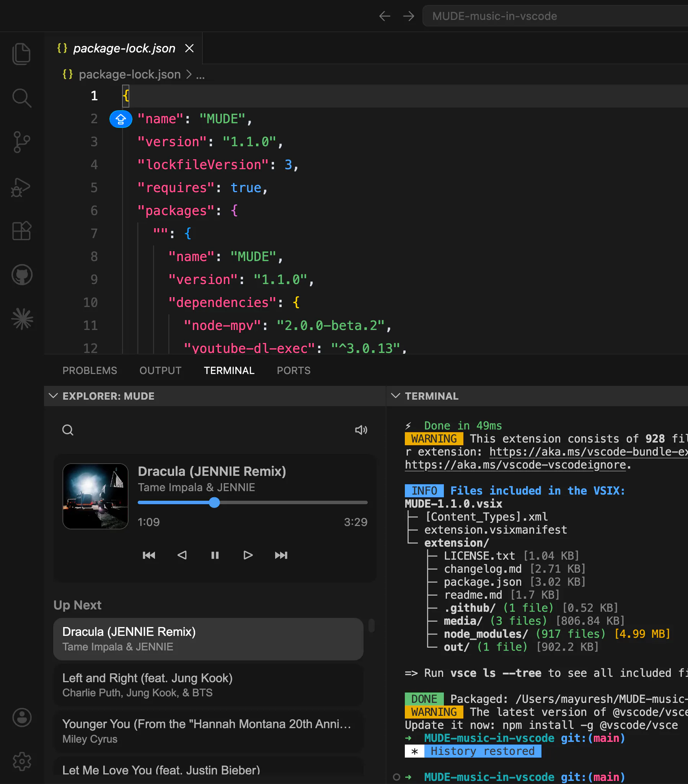Close the package-lock.json tab

189,48
